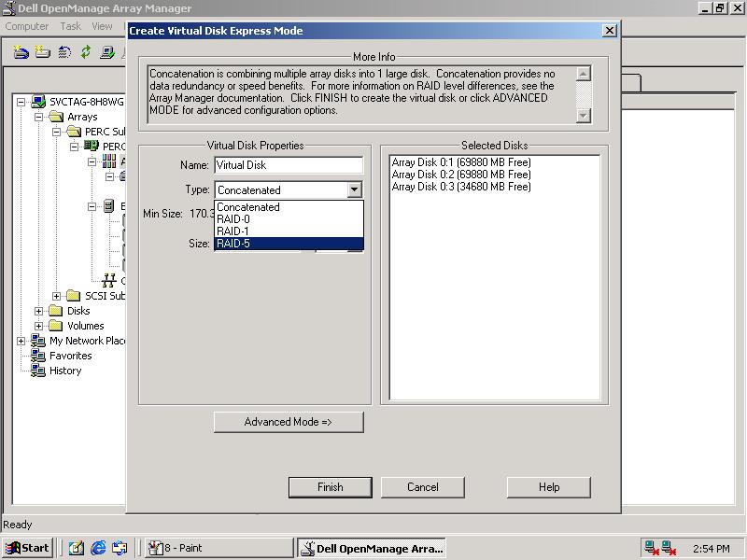This screenshot has height=560, width=747.
Task: Select Array Disk 0:2 in Selected Disks
Action: coord(461,175)
